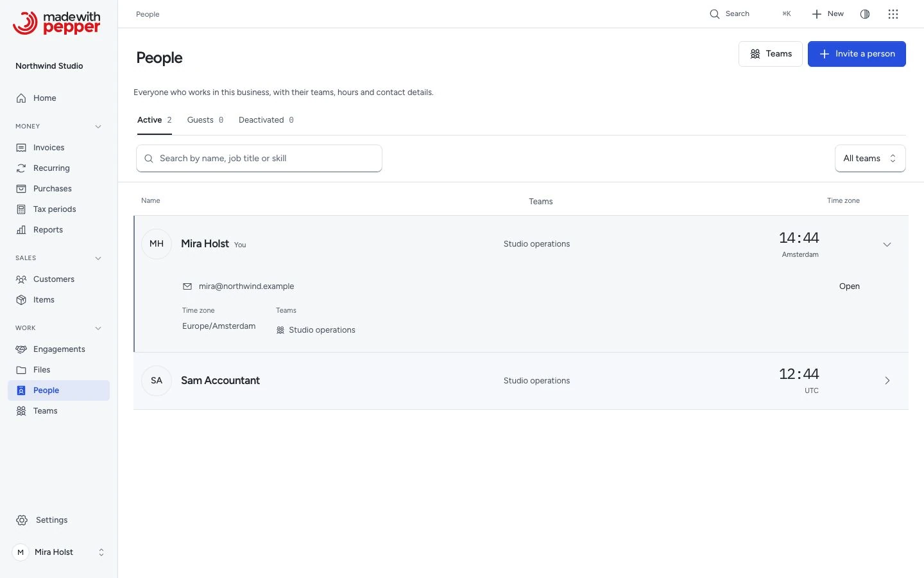
Task: Go to Recurring in the sidebar
Action: click(x=58, y=168)
